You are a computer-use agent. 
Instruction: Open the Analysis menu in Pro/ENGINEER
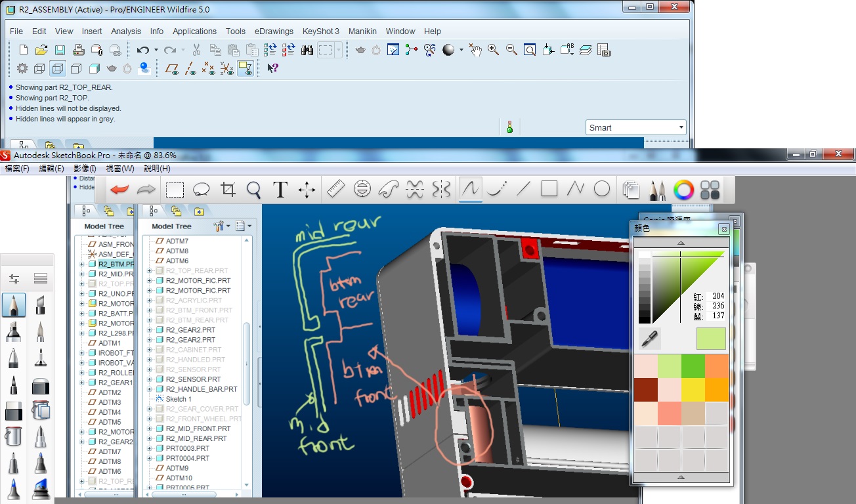pyautogui.click(x=126, y=31)
